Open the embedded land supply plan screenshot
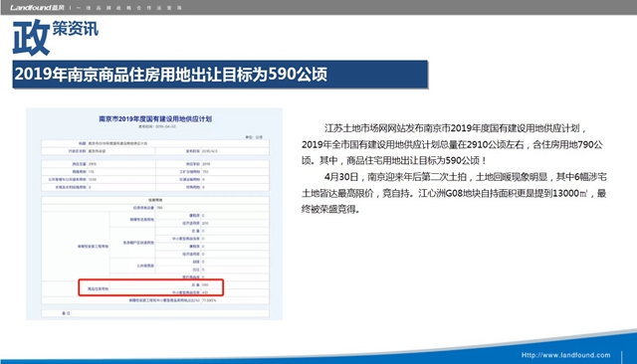The image size is (637, 364). [154, 214]
